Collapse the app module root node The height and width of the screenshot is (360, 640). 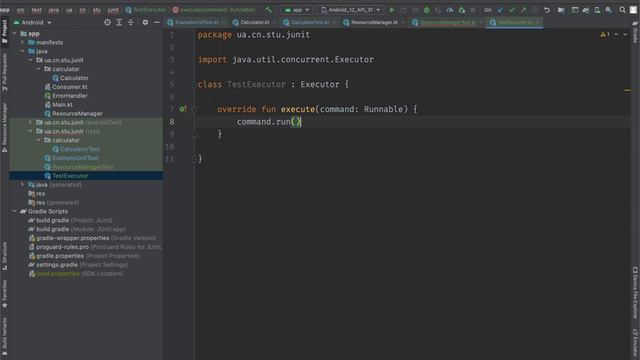[15, 33]
